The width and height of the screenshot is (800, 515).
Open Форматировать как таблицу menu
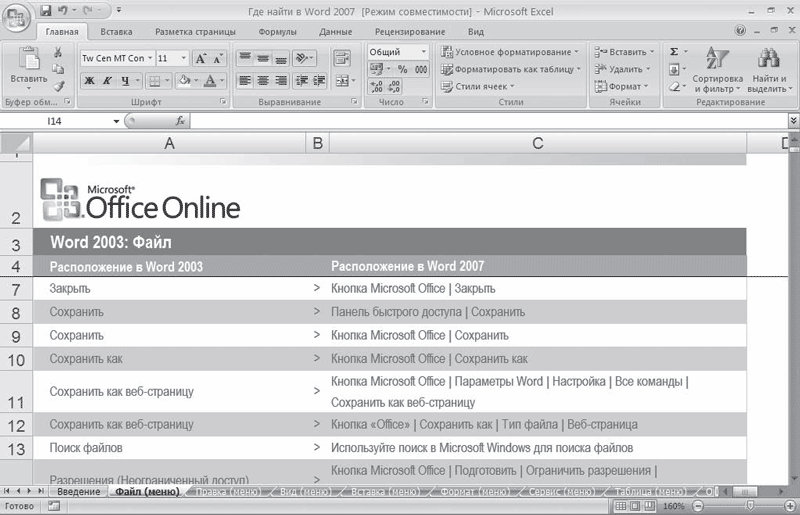[x=511, y=69]
